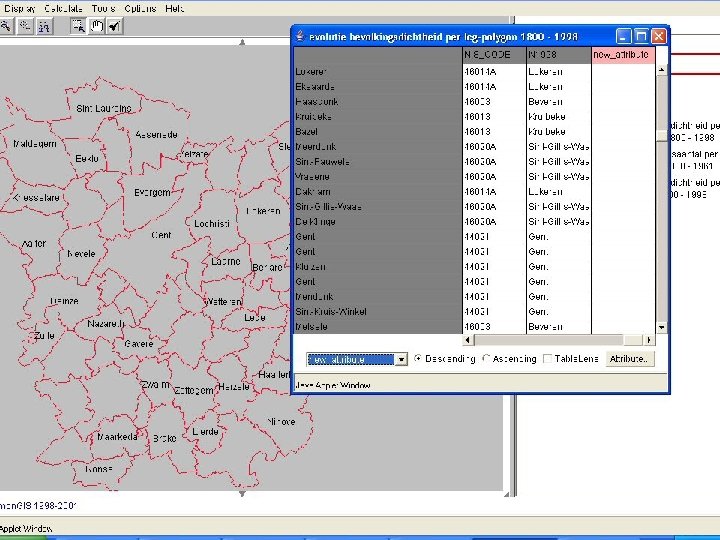Click the checkmark tool icon

[x=114, y=25]
